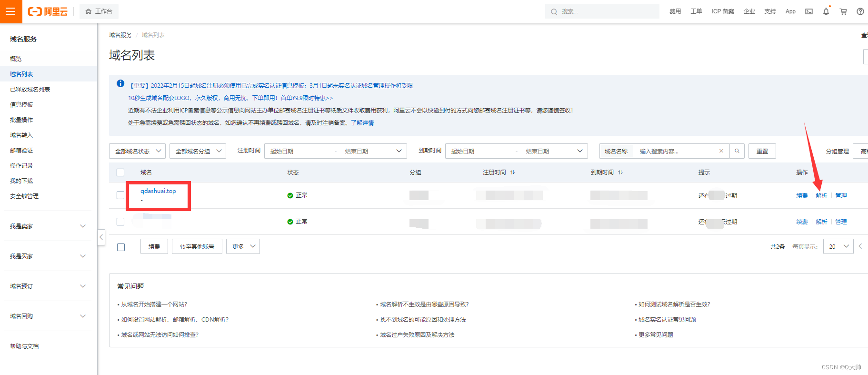
Task: Open FAQ 如何测试域名解析是否生效?
Action: 674,304
